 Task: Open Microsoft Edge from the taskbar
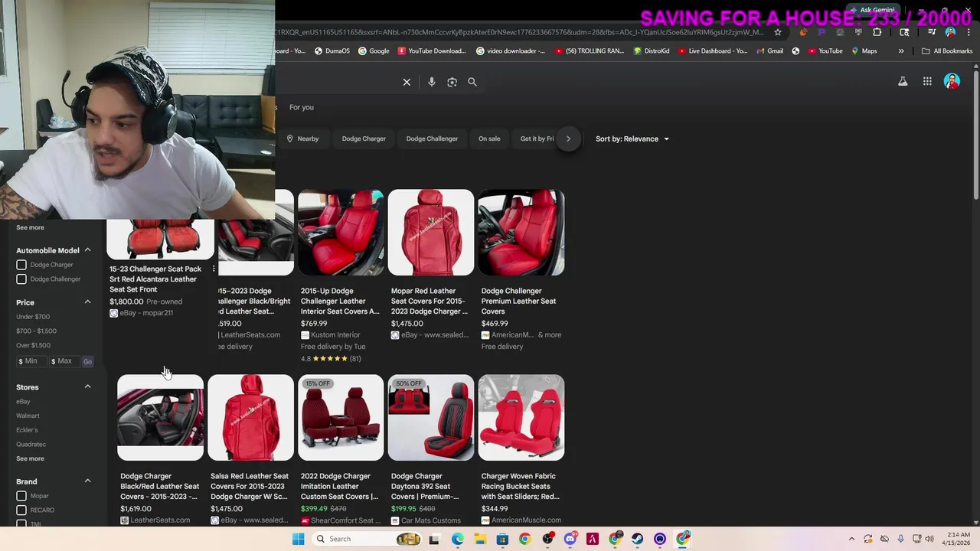pyautogui.click(x=457, y=539)
